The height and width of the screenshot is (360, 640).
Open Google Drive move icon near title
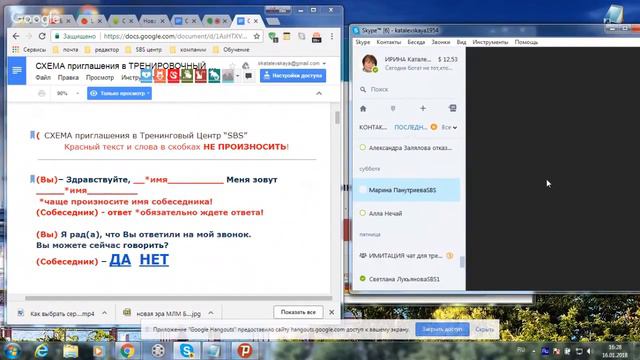pyautogui.click(x=245, y=66)
